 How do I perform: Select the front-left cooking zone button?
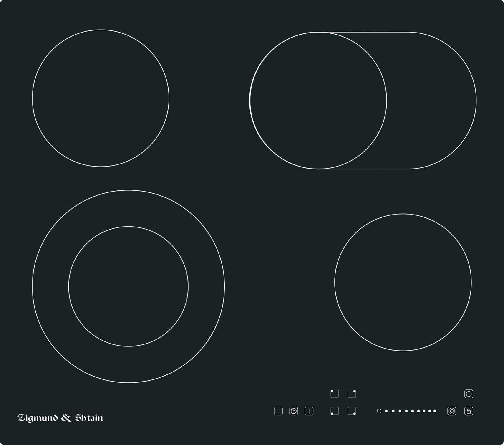(x=335, y=411)
